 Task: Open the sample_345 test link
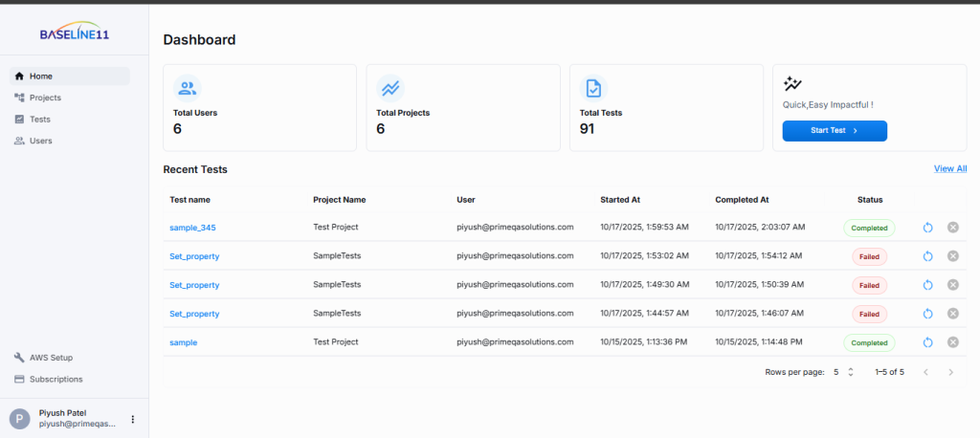coord(192,228)
